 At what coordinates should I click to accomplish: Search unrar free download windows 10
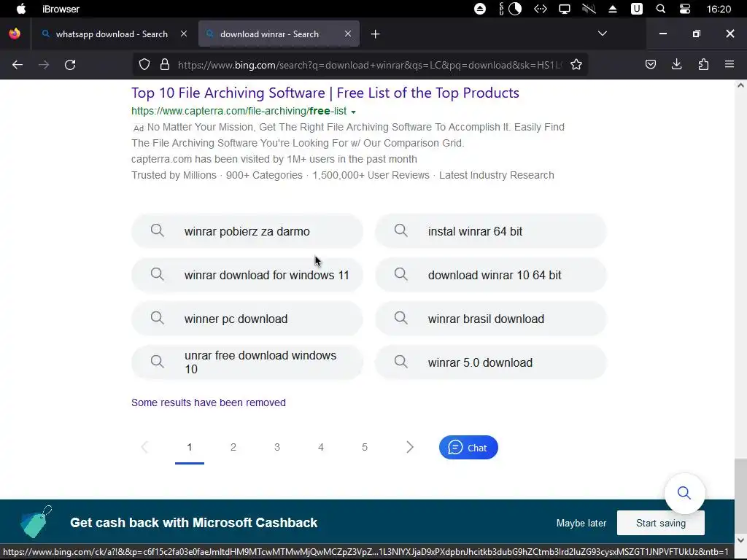247,362
